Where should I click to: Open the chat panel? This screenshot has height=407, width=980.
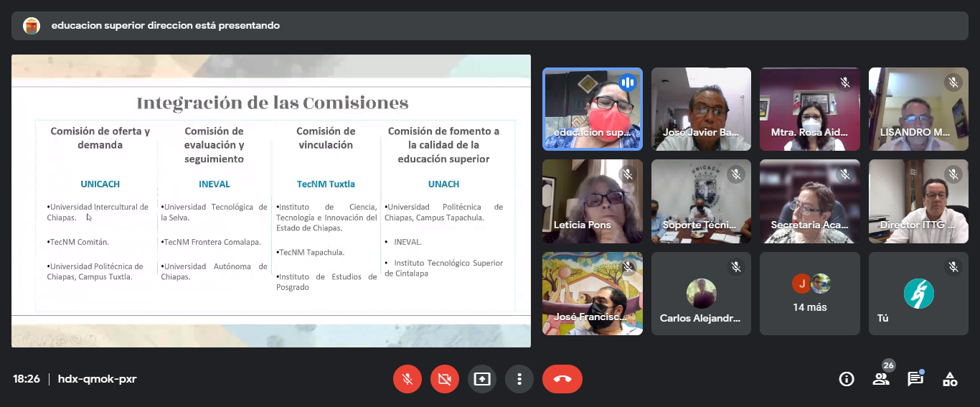tap(915, 379)
